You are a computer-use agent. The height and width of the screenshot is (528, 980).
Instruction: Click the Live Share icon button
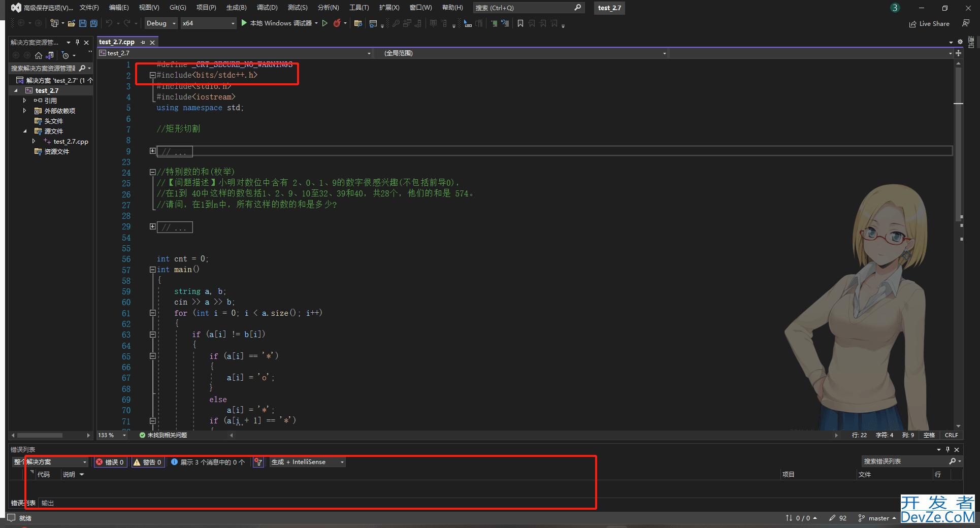pyautogui.click(x=929, y=23)
